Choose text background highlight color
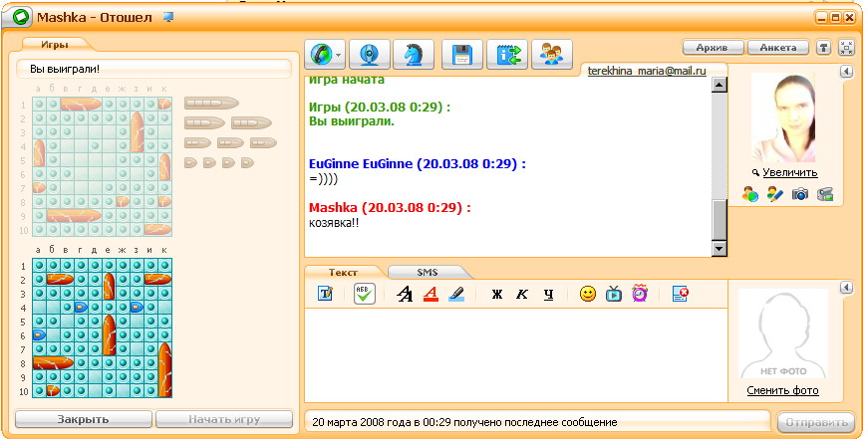Image resolution: width=868 pixels, height=439 pixels. (x=456, y=294)
